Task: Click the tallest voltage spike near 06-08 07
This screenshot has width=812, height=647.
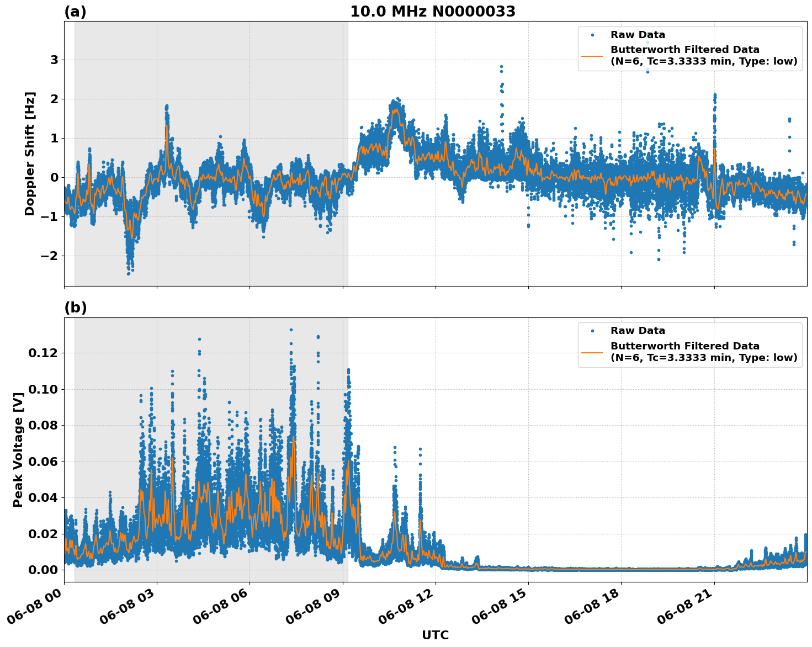Action: click(290, 328)
